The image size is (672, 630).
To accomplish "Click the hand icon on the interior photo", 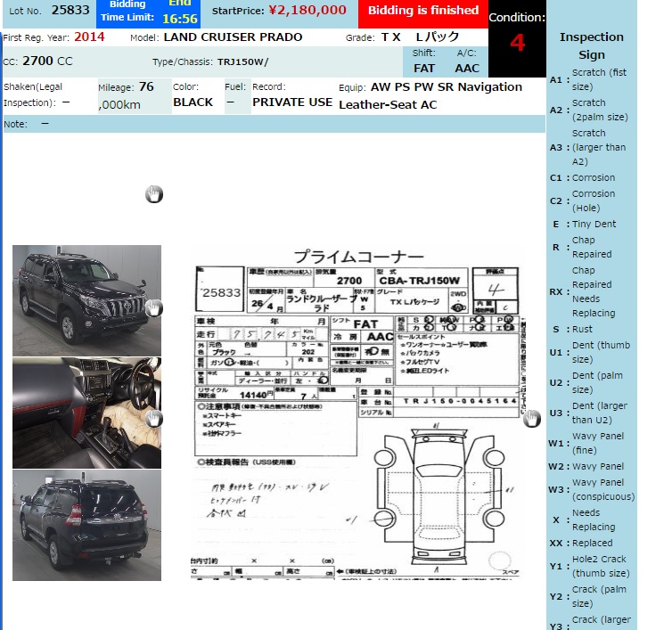I will (154, 418).
